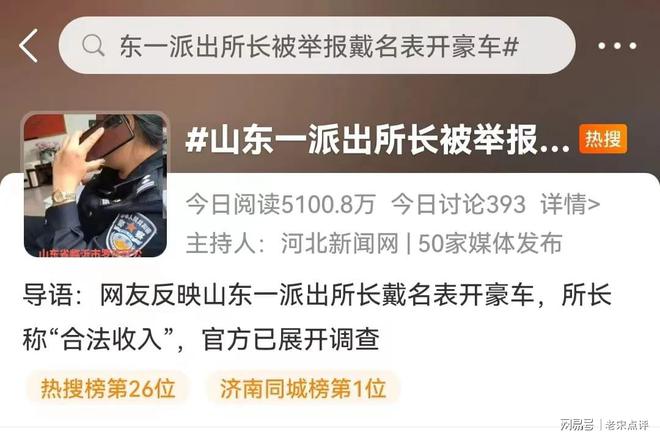
Task: Select the 热搜榜第26位 tag
Action: (108, 388)
